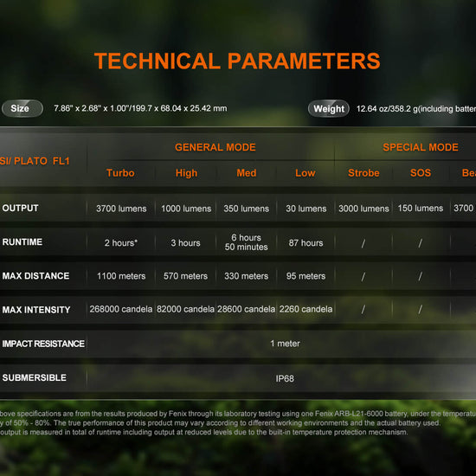476x476 pixels.
Task: Click the SPECIAL MODE heading
Action: (421, 147)
